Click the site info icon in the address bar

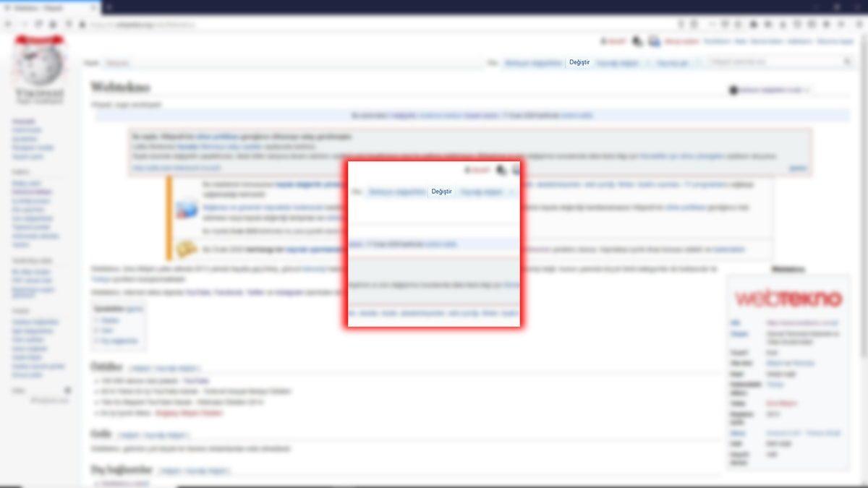[82, 23]
